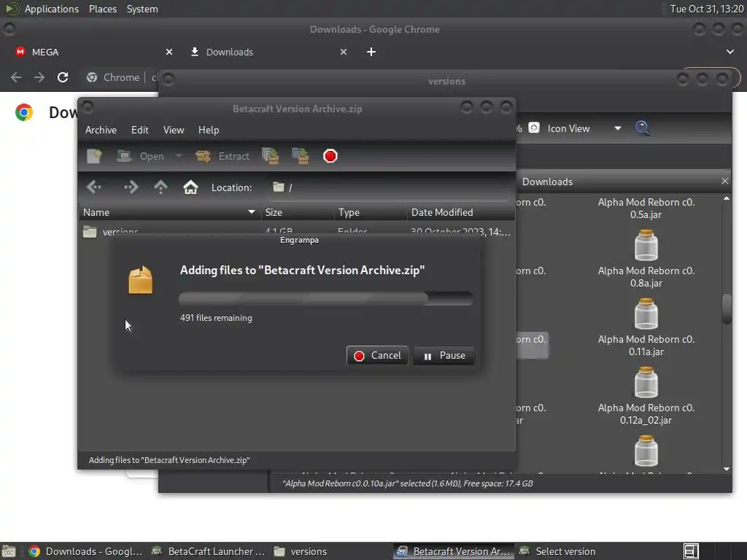Sort by the Type column header
This screenshot has width=747, height=560.
(x=371, y=212)
